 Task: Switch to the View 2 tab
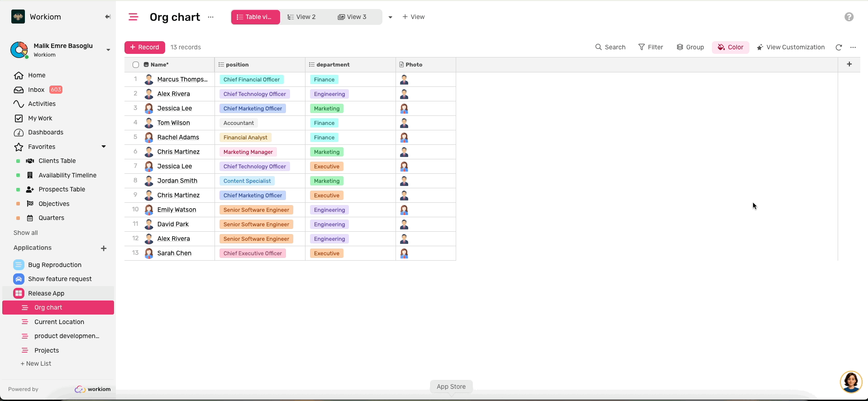click(302, 17)
